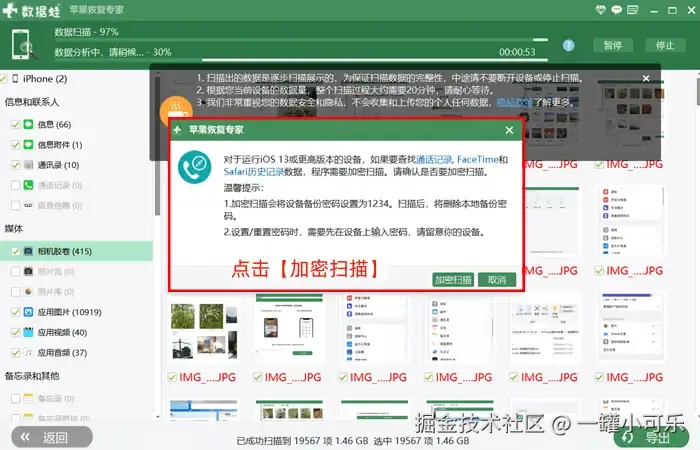Viewport: 700px width, 450px height.
Task: Click the 照片库 (0) colorful photos icon
Action: (28, 292)
